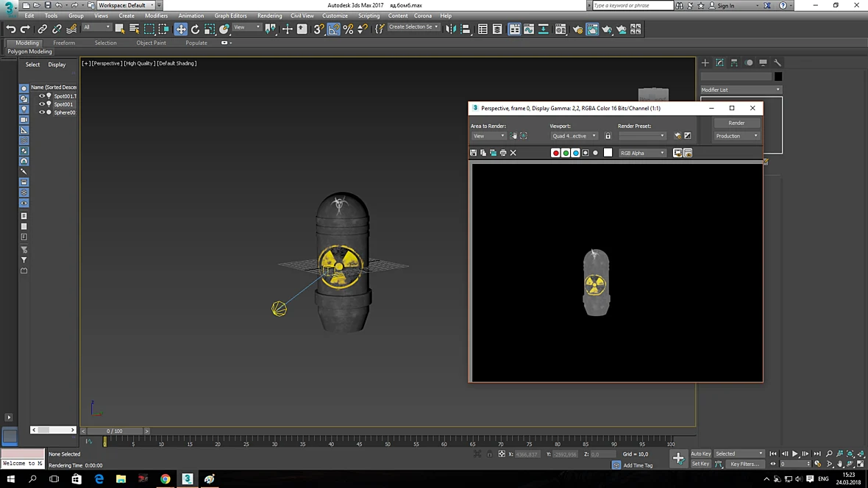Open the Workspace Default dropdown

coord(127,5)
